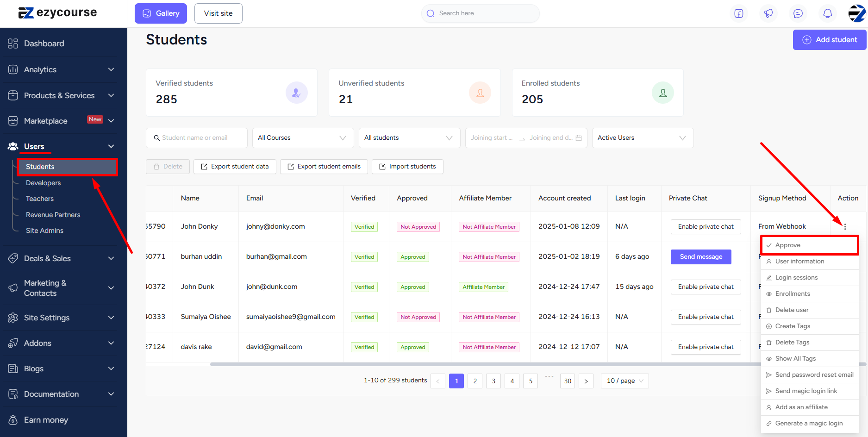Open Site Admins in the sidebar
This screenshot has height=437, width=868.
(x=44, y=231)
